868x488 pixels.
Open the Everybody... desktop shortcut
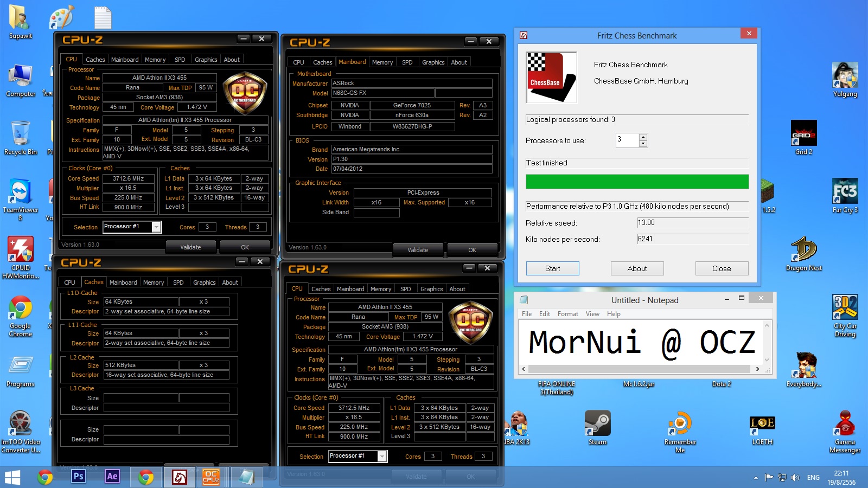[x=803, y=370]
